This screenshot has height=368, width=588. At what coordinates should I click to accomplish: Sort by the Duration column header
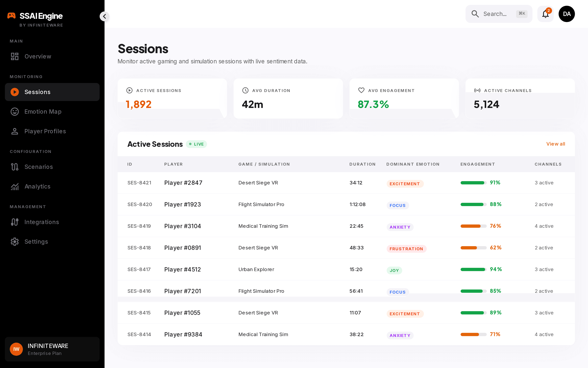[x=362, y=164]
